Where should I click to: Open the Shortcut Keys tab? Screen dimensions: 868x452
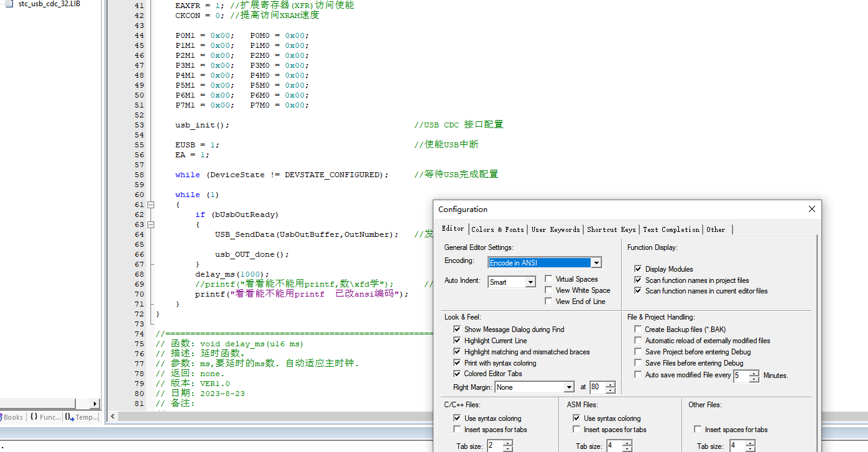(611, 229)
